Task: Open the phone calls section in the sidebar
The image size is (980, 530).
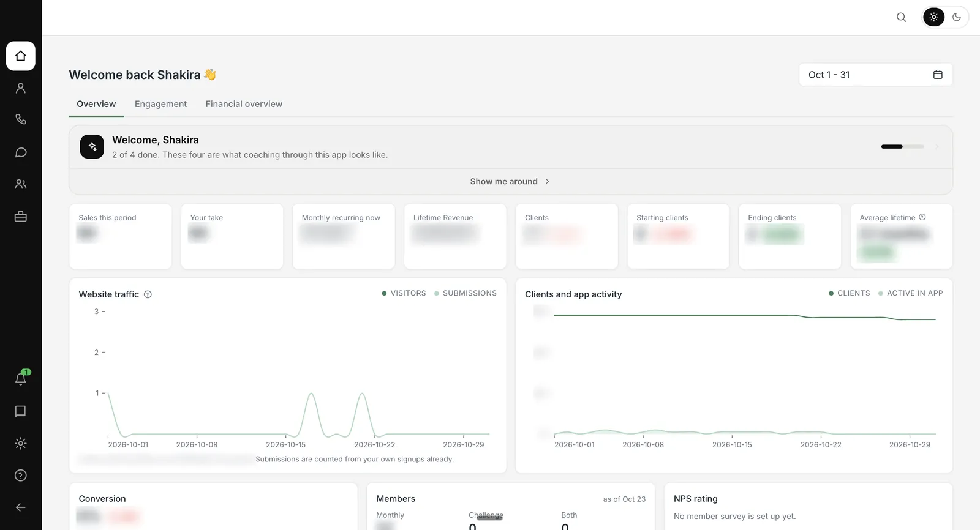Action: [21, 120]
